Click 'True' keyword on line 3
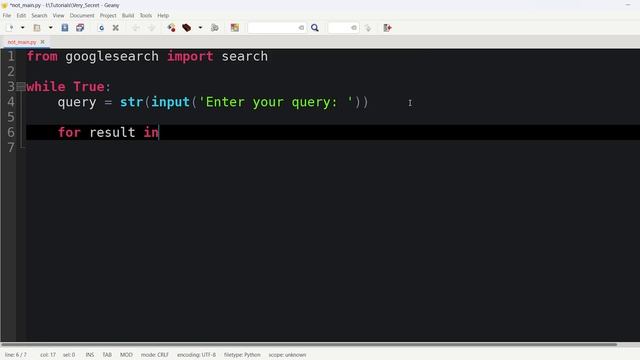Screen dimensions: 640x360 (89, 87)
